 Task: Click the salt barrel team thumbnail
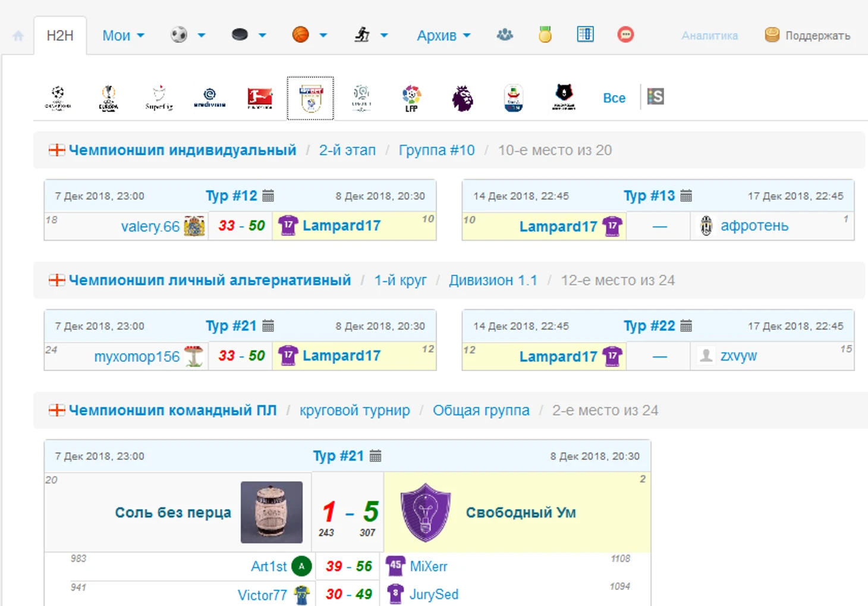[272, 512]
